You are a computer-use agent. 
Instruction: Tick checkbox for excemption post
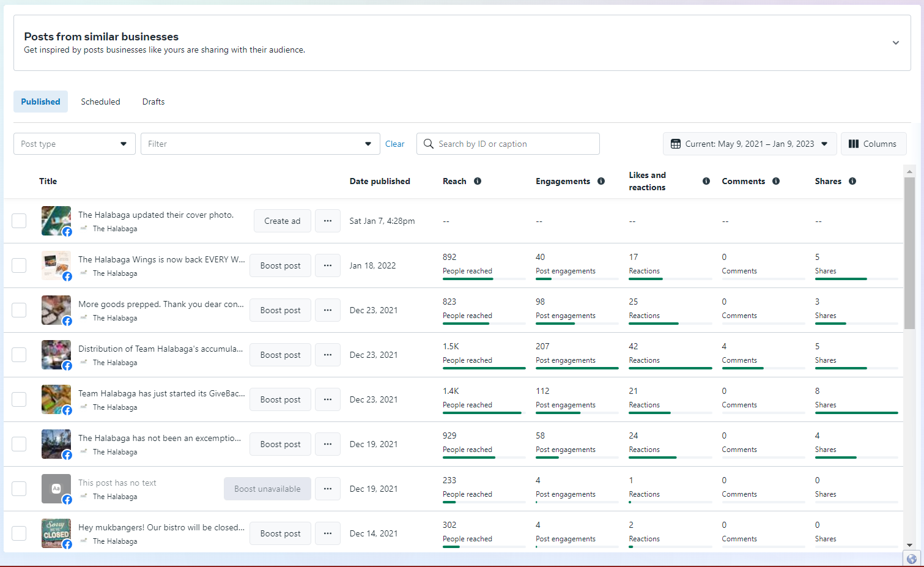(x=19, y=444)
